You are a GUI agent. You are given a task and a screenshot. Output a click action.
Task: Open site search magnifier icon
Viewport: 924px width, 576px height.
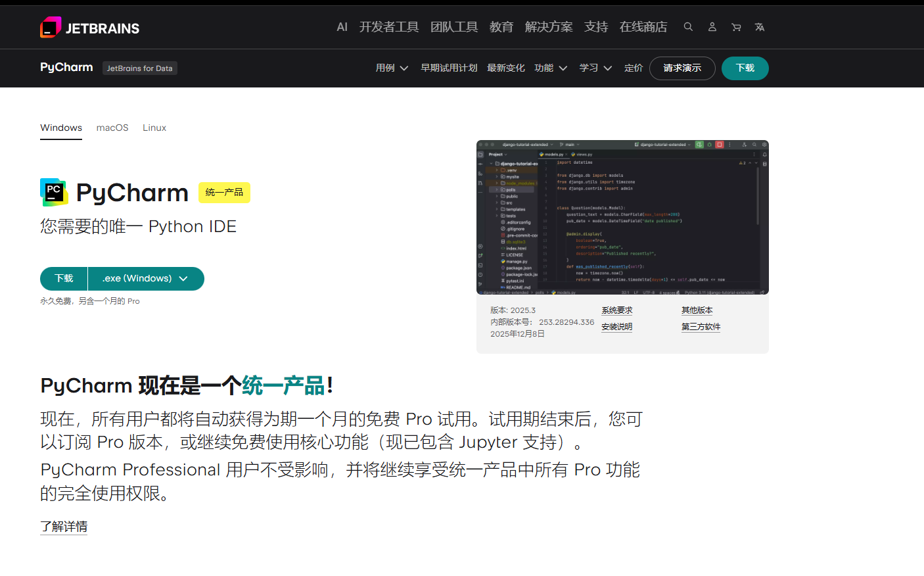click(688, 27)
